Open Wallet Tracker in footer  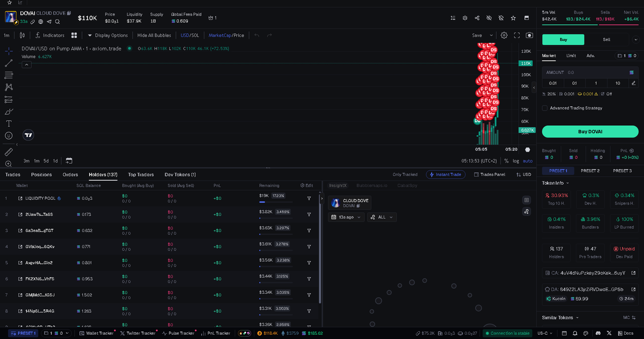[x=97, y=334]
